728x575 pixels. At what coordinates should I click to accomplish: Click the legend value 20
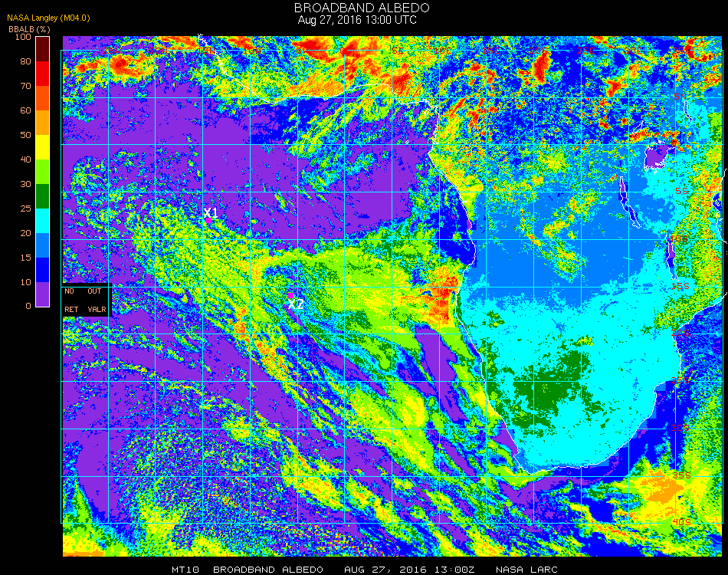click(x=25, y=233)
